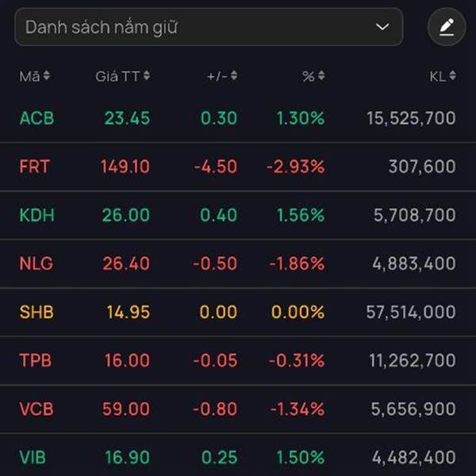Select the NLG stock row

(x=238, y=263)
